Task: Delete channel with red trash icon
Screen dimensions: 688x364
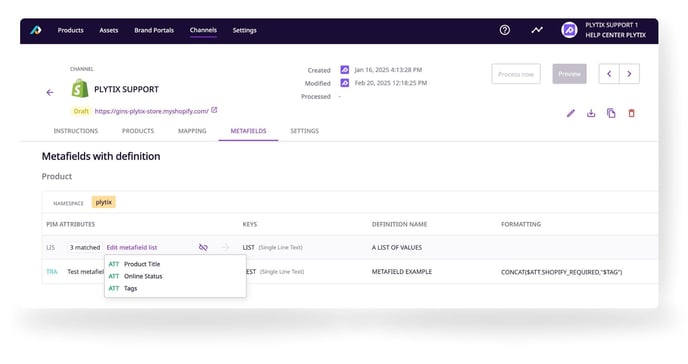Action: [x=631, y=113]
